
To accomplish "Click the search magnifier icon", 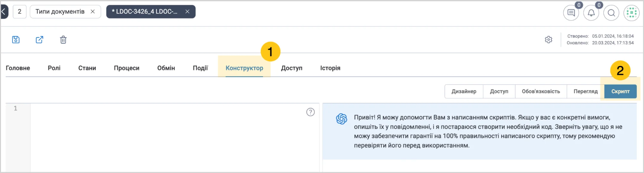I will [611, 13].
